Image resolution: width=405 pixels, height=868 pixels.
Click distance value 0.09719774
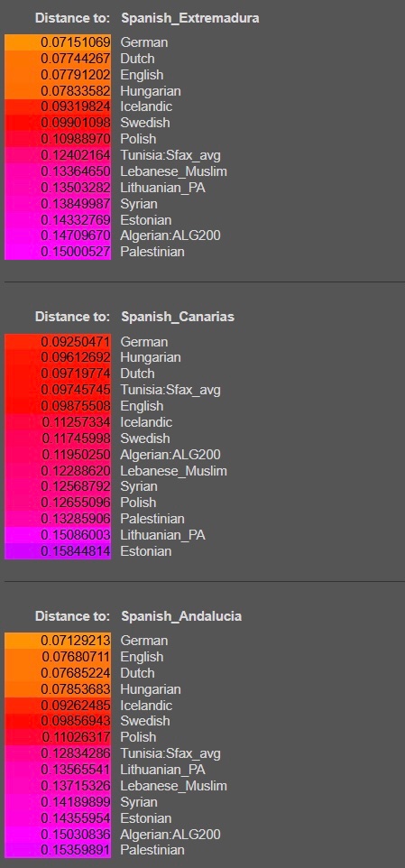76,374
